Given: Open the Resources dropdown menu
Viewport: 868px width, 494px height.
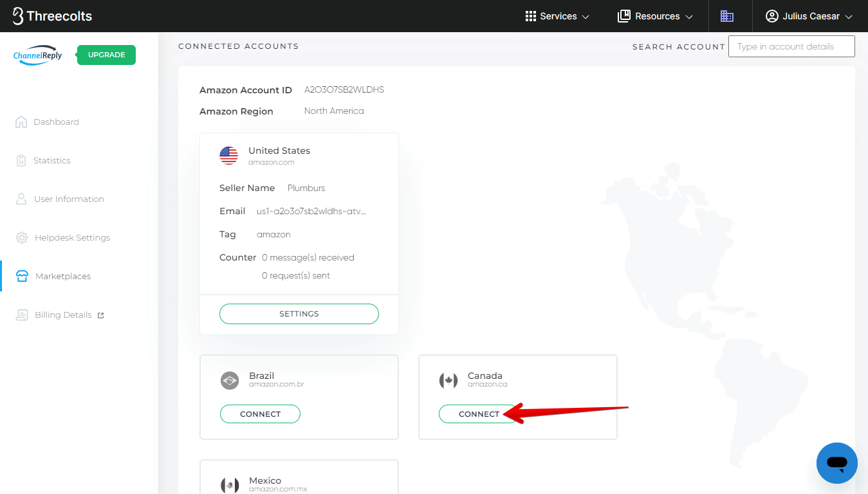Looking at the screenshot, I should [x=655, y=16].
